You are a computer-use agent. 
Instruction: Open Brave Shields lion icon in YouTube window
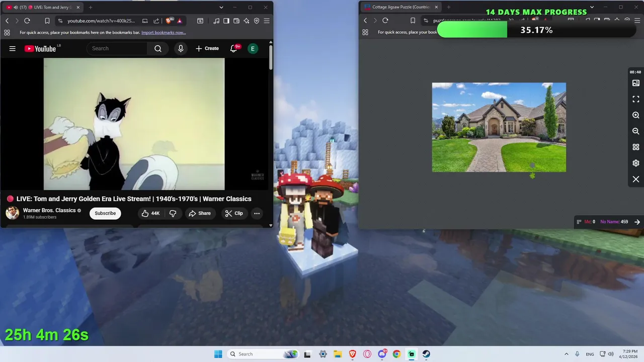[x=169, y=21]
